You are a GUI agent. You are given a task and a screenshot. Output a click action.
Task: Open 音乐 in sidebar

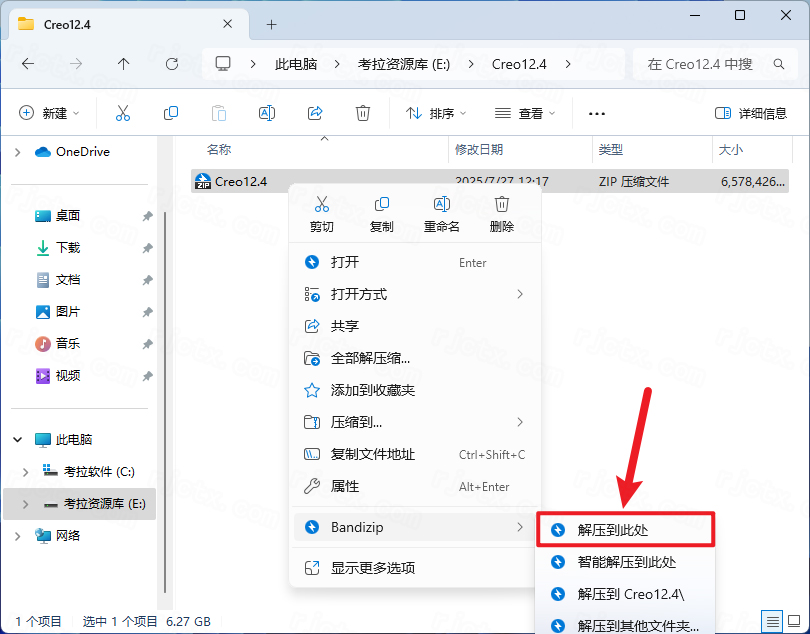68,344
